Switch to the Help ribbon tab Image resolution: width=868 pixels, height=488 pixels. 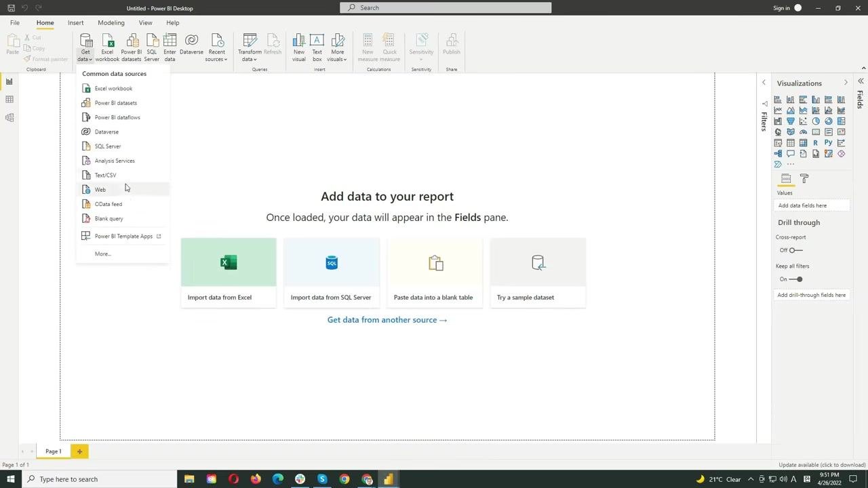click(x=173, y=23)
